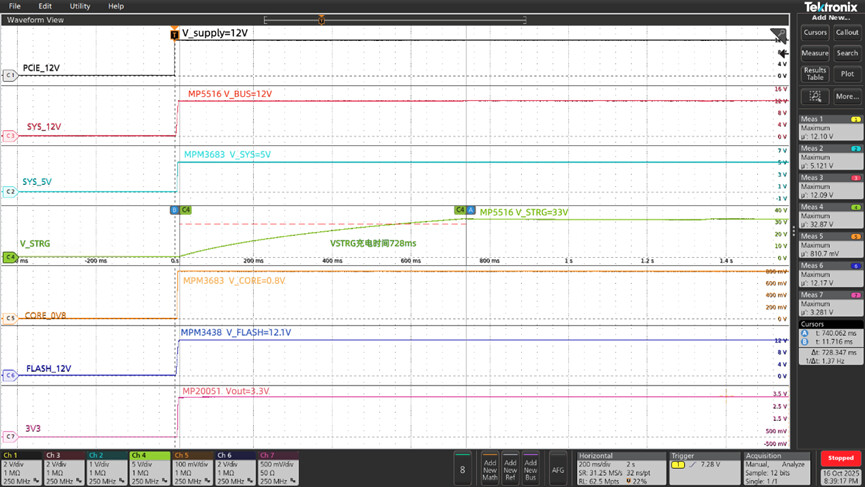Open the Utility menu

coord(80,6)
